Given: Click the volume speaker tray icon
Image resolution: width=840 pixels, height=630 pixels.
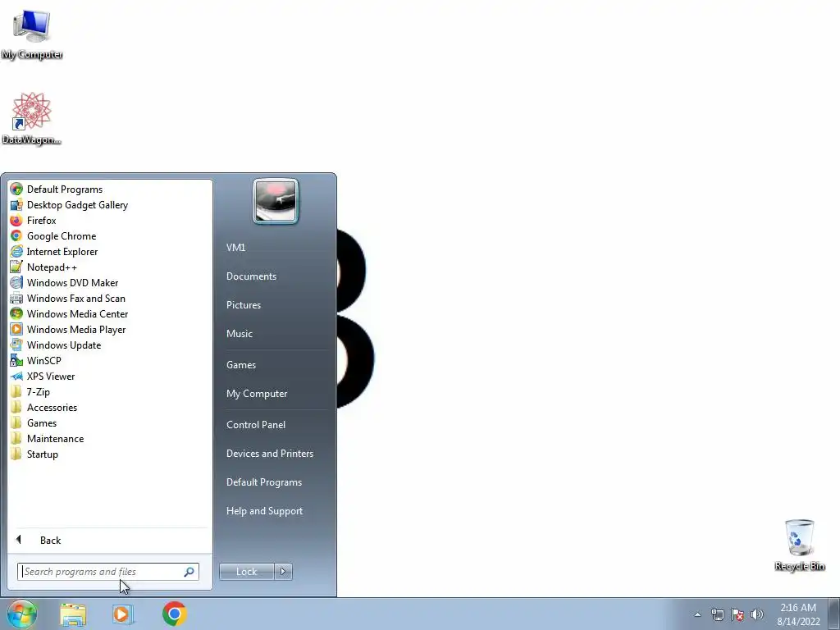Looking at the screenshot, I should pyautogui.click(x=757, y=614).
